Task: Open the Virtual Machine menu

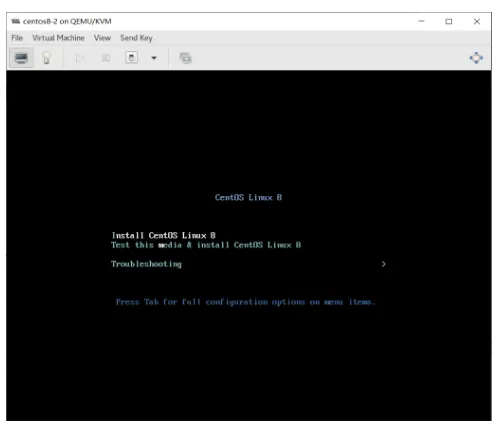Action: 58,38
